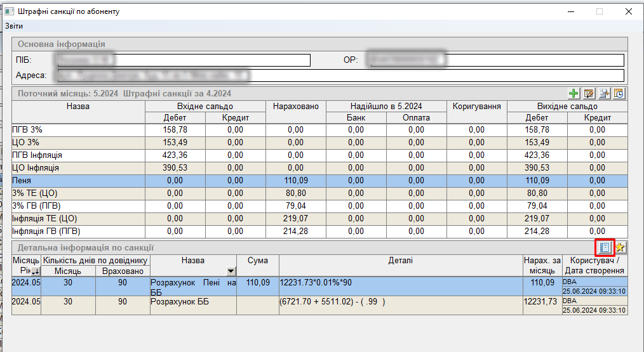Open the magnifier search/view icon
Image resolution: width=644 pixels, height=352 pixels.
click(x=604, y=94)
